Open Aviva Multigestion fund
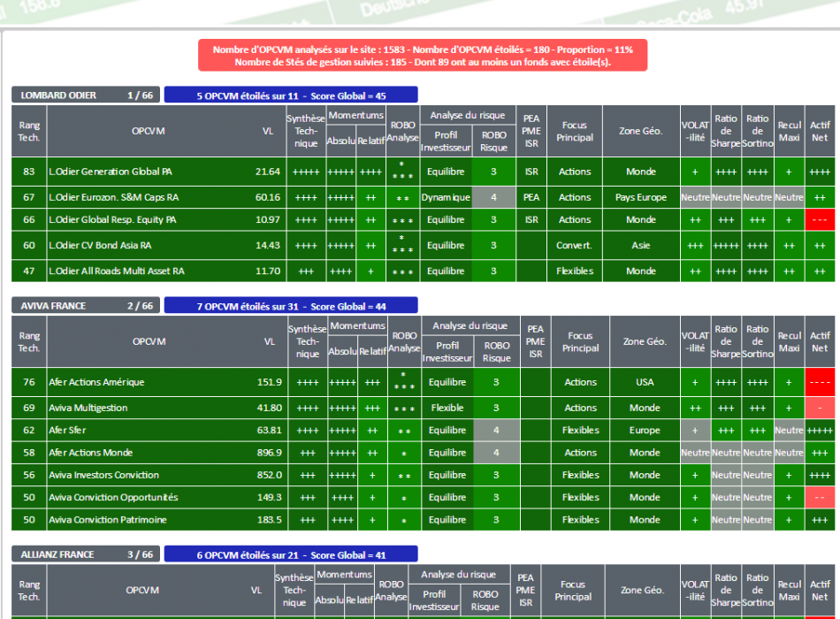840x619 pixels. 88,408
